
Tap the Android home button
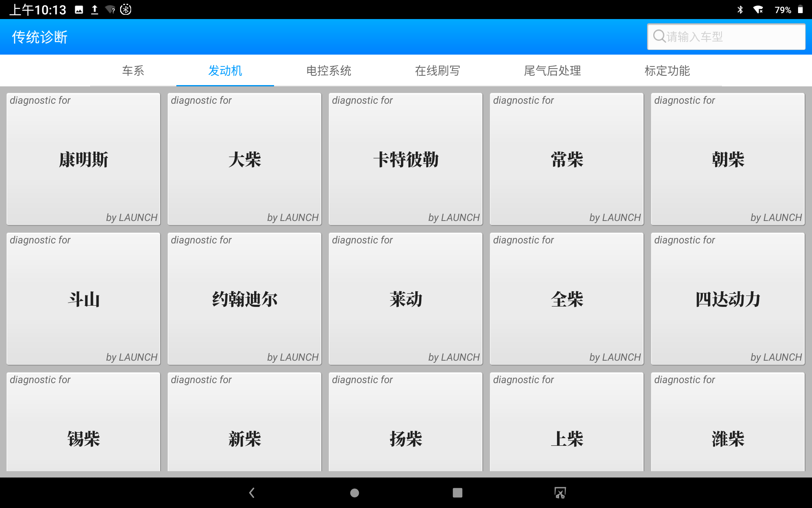click(x=354, y=493)
